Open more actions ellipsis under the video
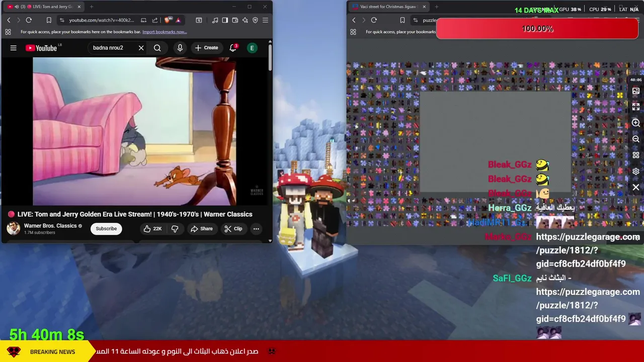 [x=256, y=229]
